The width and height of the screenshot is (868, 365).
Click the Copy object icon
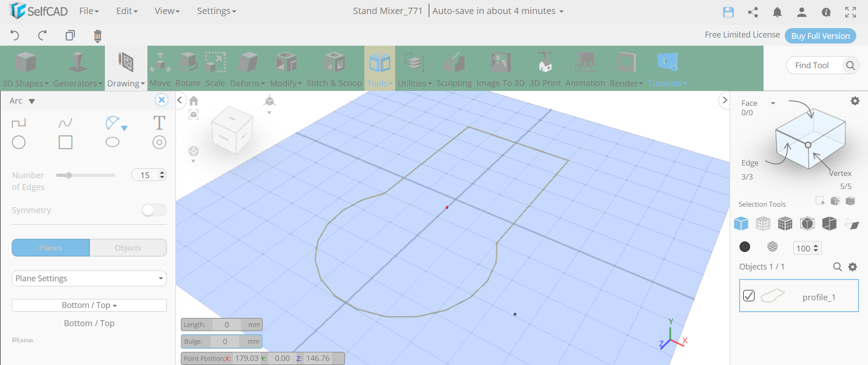pyautogui.click(x=70, y=35)
